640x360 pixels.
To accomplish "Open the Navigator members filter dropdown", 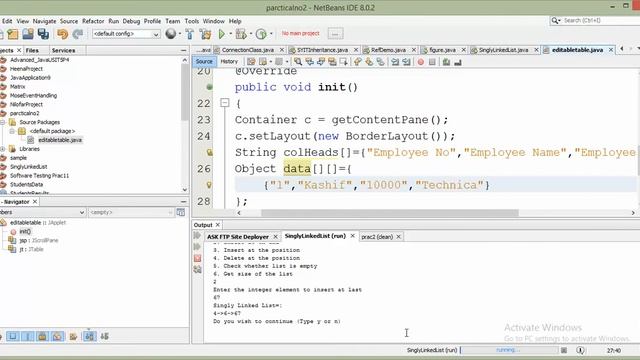I will tap(43, 212).
